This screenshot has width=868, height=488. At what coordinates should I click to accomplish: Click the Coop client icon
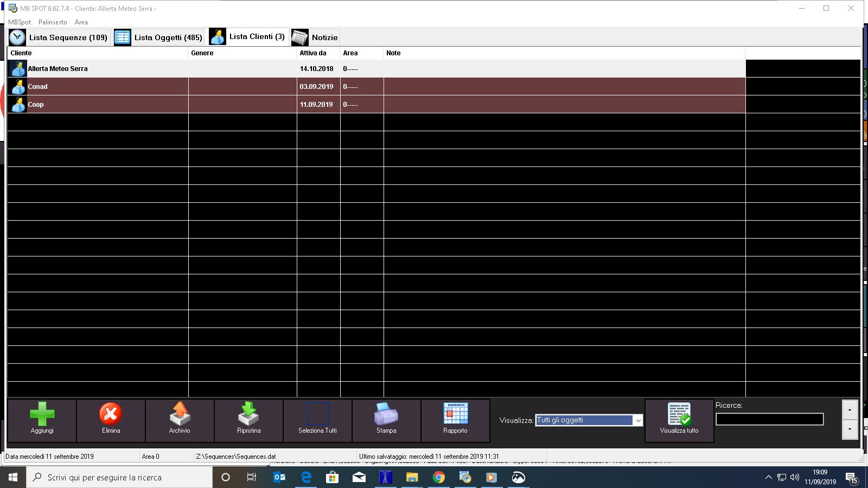point(18,105)
